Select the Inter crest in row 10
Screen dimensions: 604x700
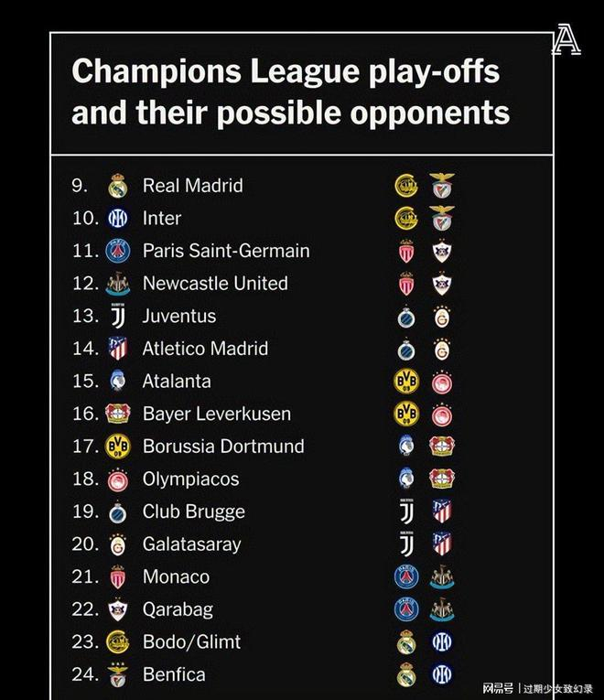click(117, 219)
